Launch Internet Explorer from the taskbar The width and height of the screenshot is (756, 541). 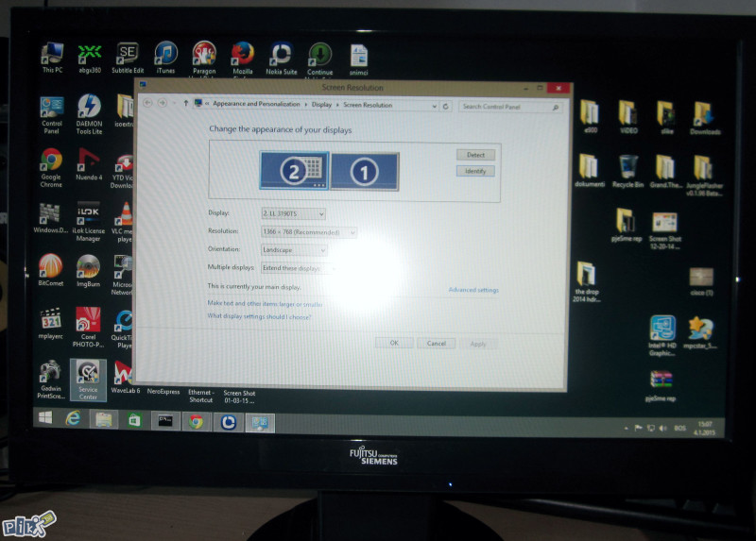[x=74, y=418]
